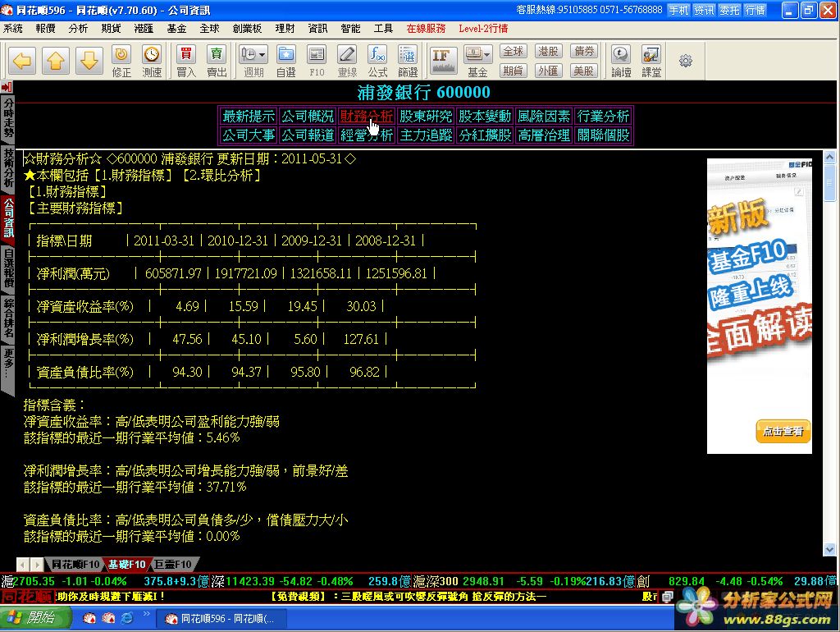Open the 課堂 classroom icon

651,61
